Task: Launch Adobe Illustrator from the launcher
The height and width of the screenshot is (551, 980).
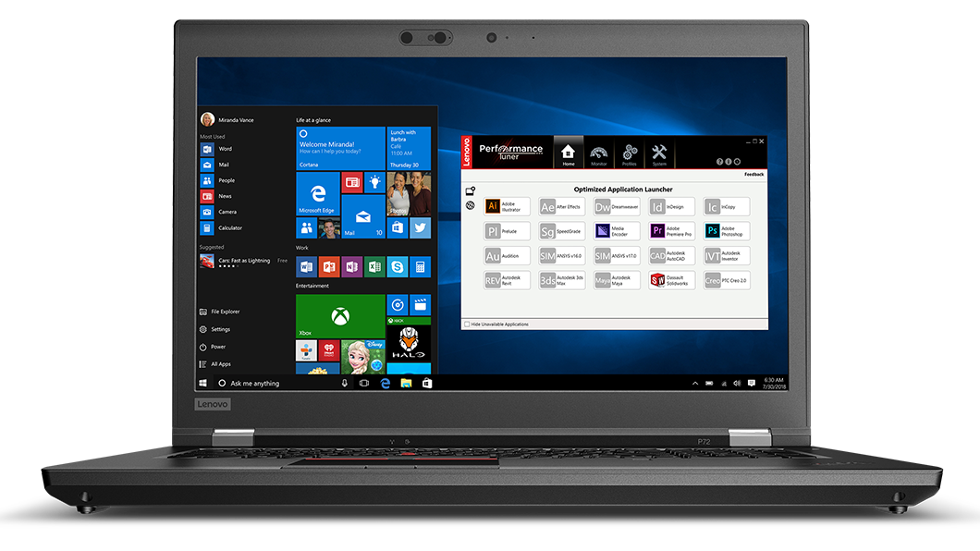Action: tap(507, 207)
